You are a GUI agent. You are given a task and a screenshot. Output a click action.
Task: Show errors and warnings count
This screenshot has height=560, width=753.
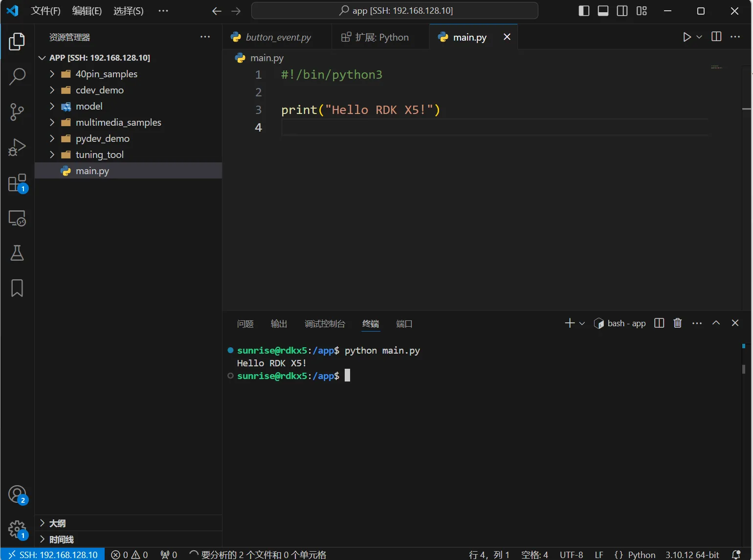tap(130, 555)
